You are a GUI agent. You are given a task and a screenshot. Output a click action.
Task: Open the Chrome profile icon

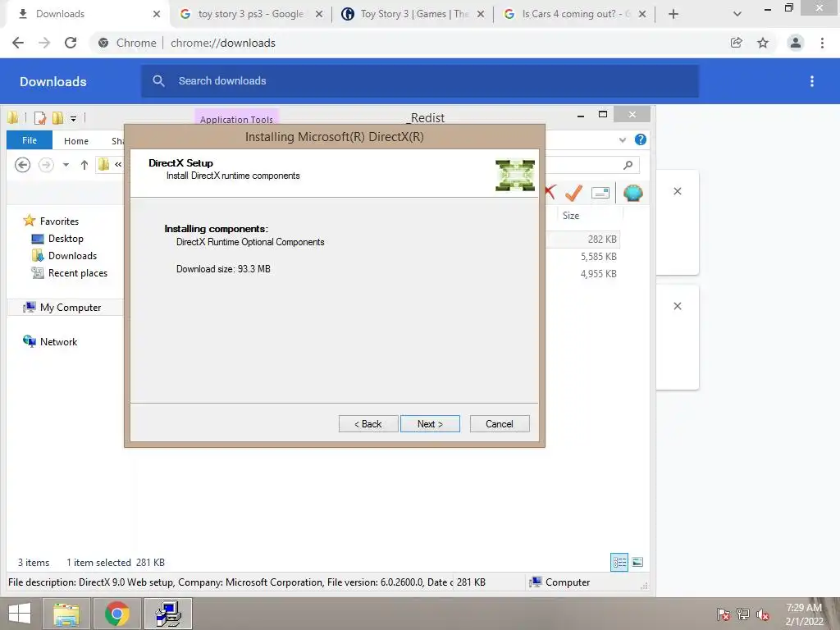pyautogui.click(x=796, y=43)
